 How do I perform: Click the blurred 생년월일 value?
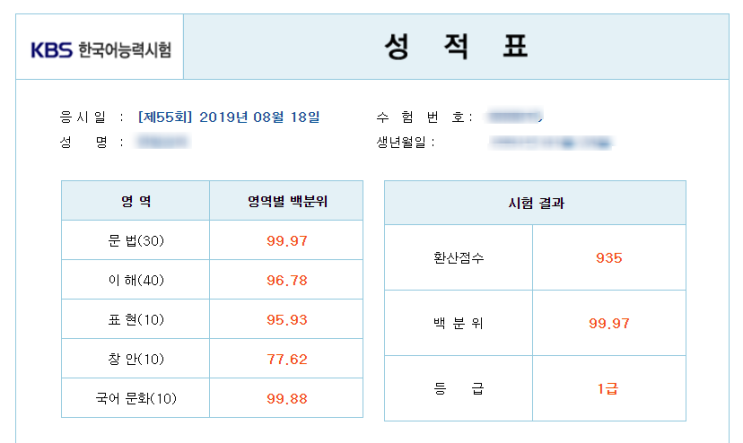[x=549, y=142]
